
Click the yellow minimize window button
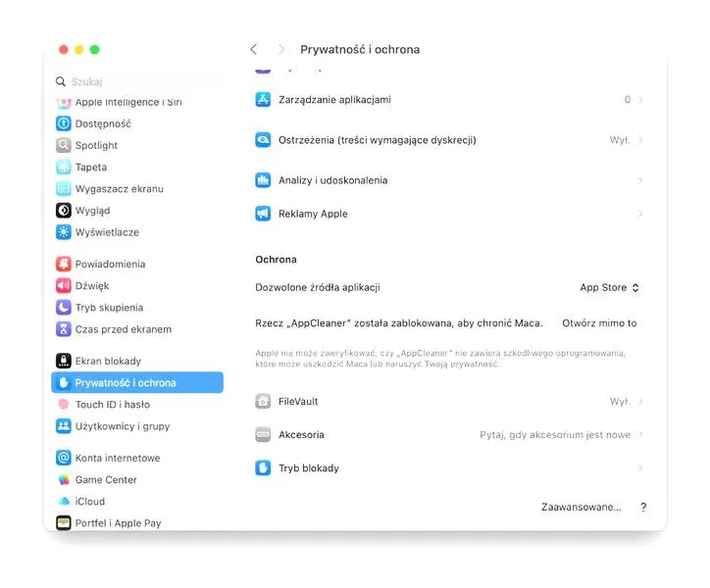click(79, 49)
